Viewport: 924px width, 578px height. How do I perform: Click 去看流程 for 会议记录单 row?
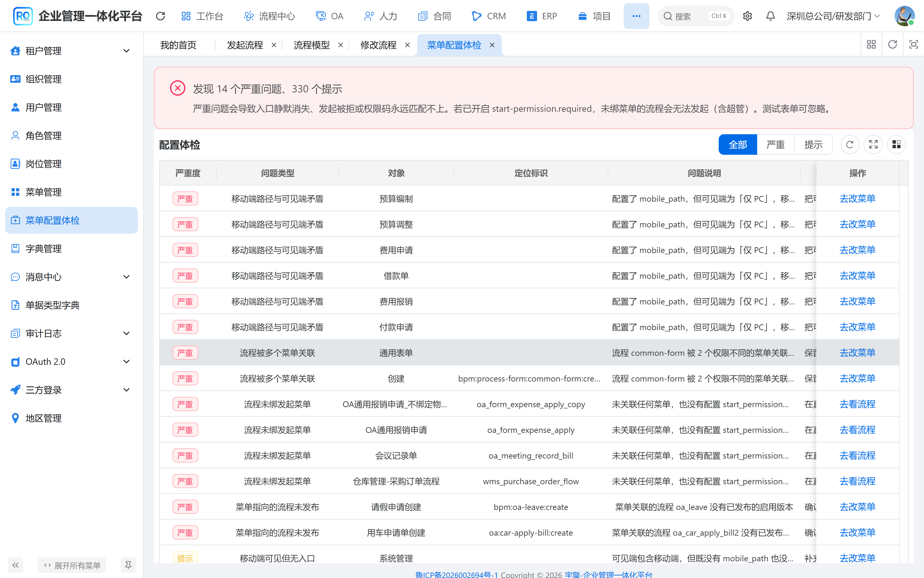point(857,455)
